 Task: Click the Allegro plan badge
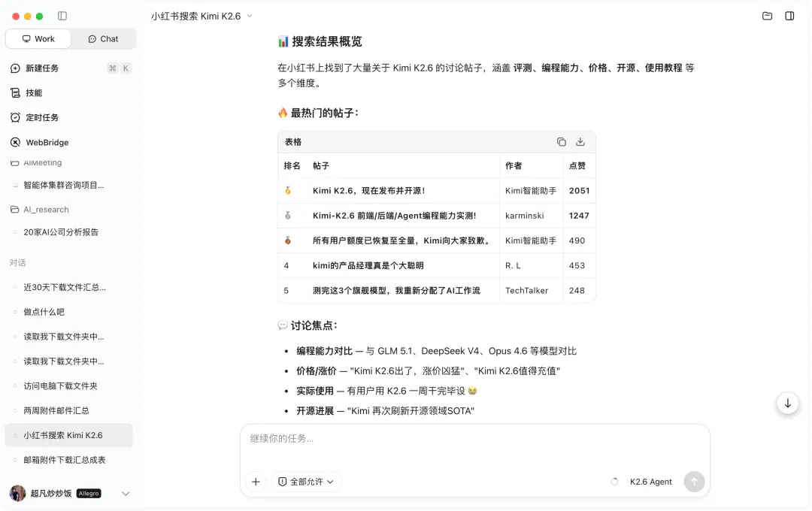[89, 494]
